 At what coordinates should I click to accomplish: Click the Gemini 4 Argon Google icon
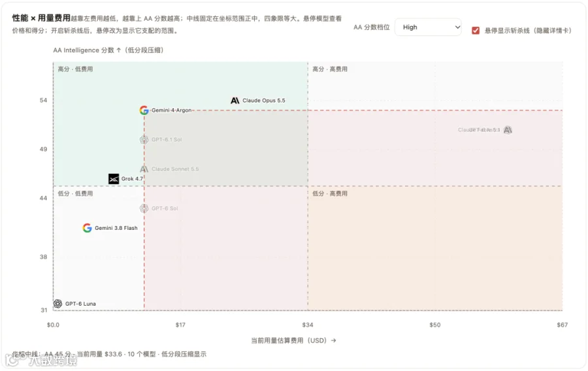click(144, 110)
